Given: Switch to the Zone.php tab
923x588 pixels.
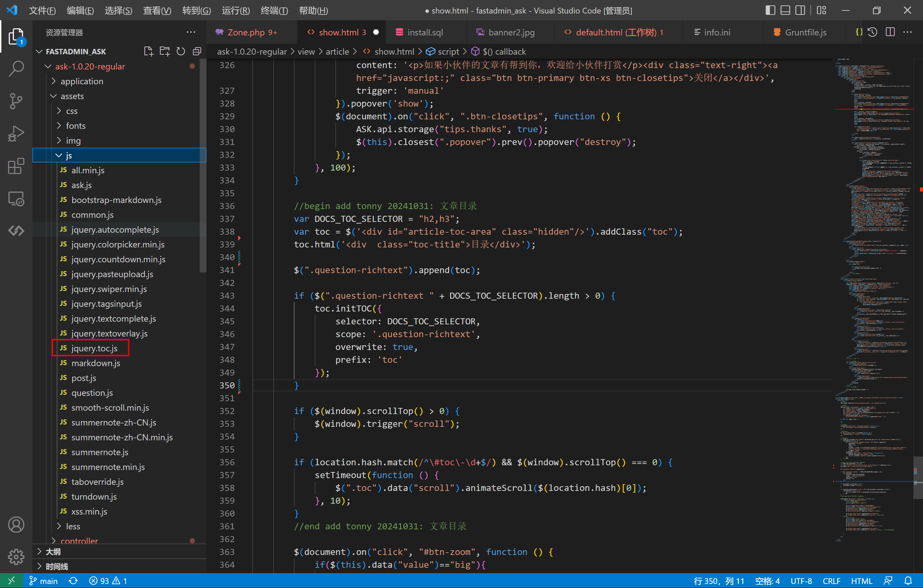Looking at the screenshot, I should (x=251, y=32).
